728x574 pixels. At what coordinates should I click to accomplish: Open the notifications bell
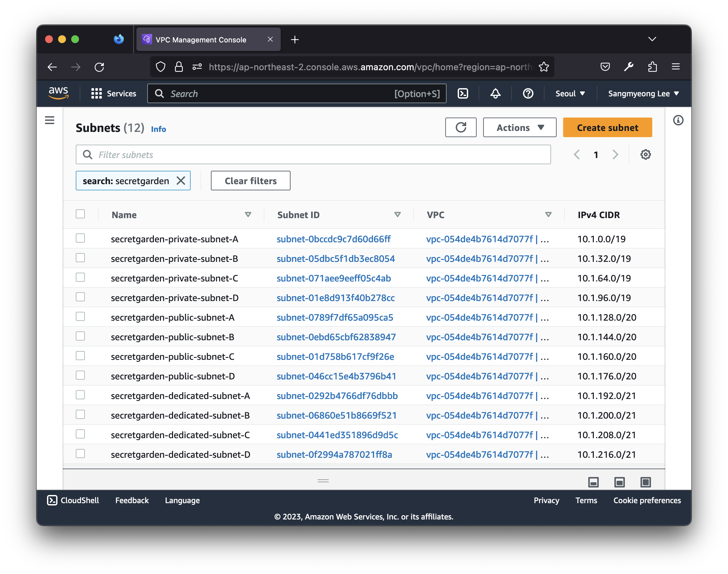pyautogui.click(x=496, y=93)
